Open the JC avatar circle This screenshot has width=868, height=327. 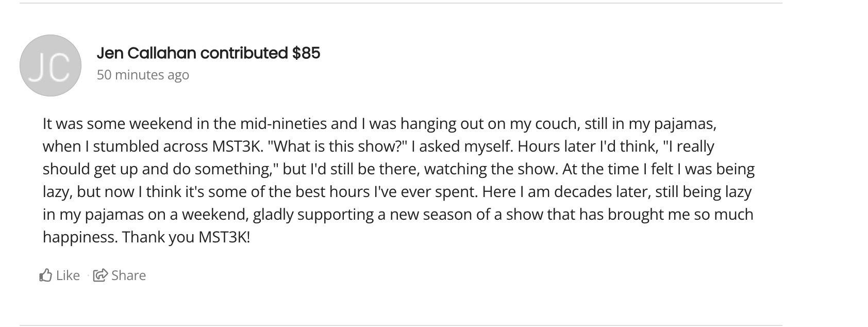point(51,66)
